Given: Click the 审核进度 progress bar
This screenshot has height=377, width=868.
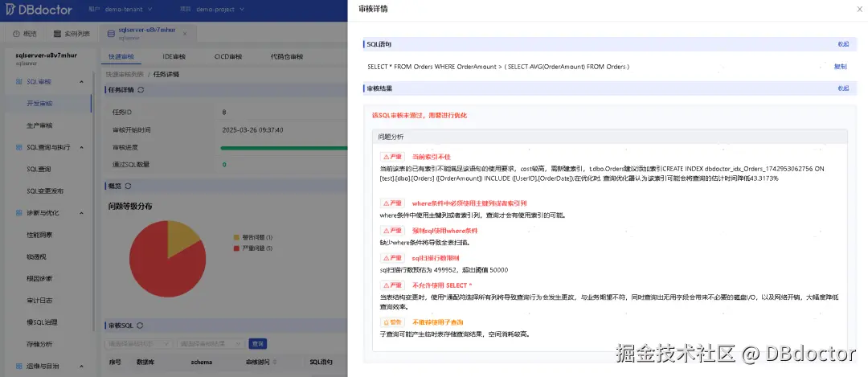Looking at the screenshot, I should pyautogui.click(x=284, y=148).
